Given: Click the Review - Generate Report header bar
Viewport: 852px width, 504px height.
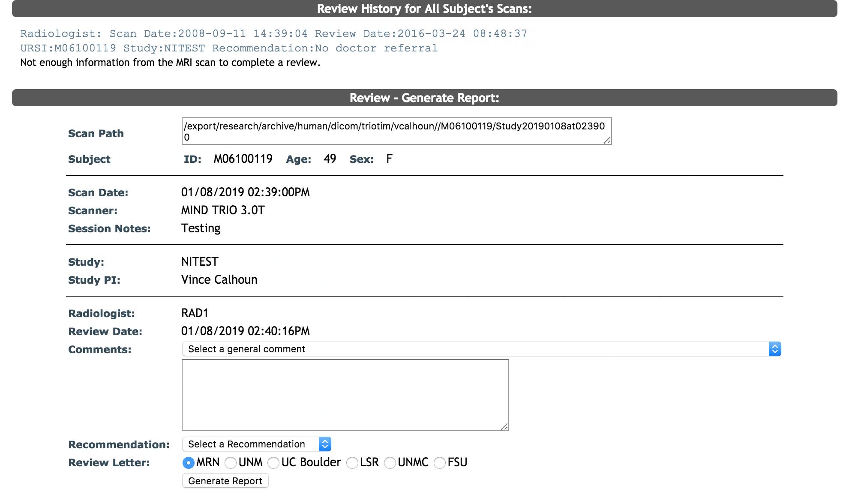Looking at the screenshot, I should 424,98.
